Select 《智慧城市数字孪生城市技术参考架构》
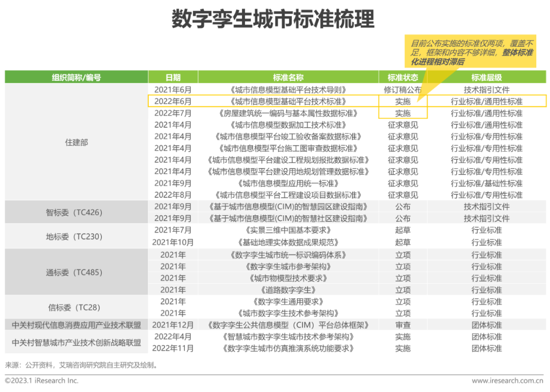This screenshot has width=550, height=392. click(x=288, y=337)
